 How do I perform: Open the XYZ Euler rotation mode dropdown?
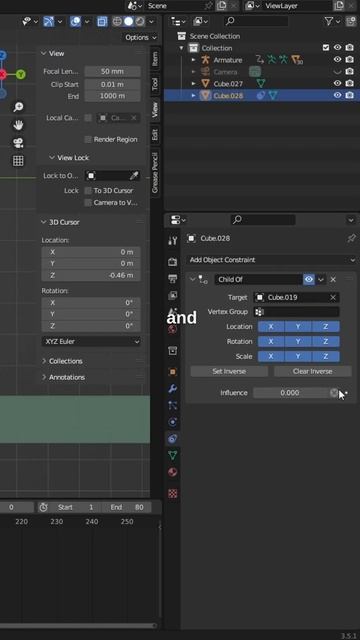tap(91, 342)
